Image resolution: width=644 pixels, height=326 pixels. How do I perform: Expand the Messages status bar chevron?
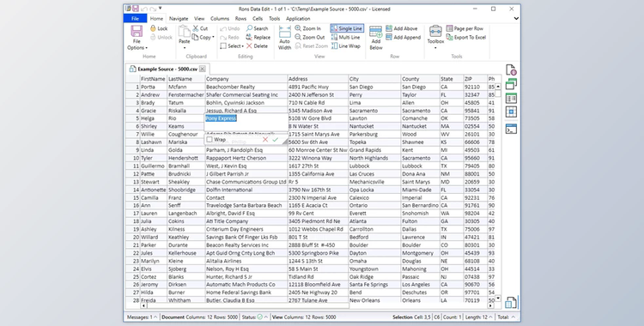pyautogui.click(x=155, y=317)
